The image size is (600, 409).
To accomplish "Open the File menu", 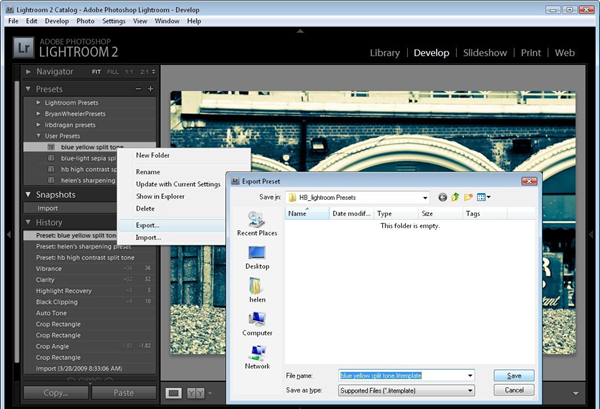I will tap(13, 21).
